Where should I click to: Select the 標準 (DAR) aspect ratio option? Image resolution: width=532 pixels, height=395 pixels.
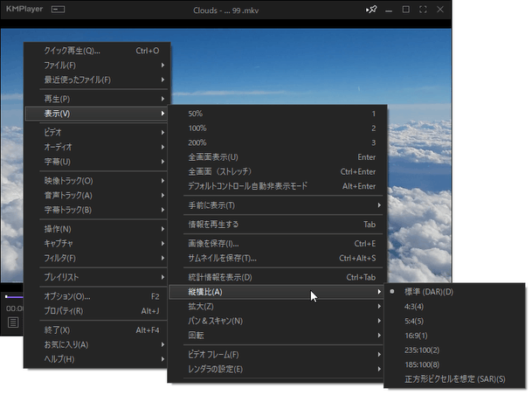click(x=429, y=291)
